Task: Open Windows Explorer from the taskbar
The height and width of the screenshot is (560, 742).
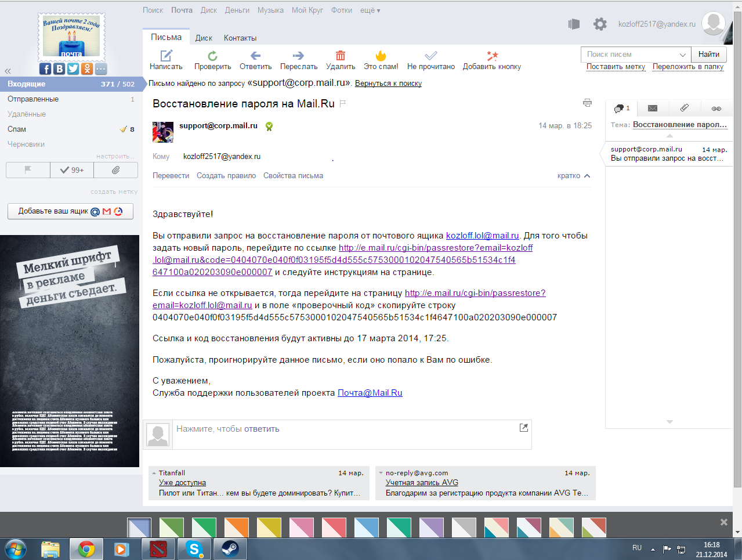Action: (x=50, y=548)
